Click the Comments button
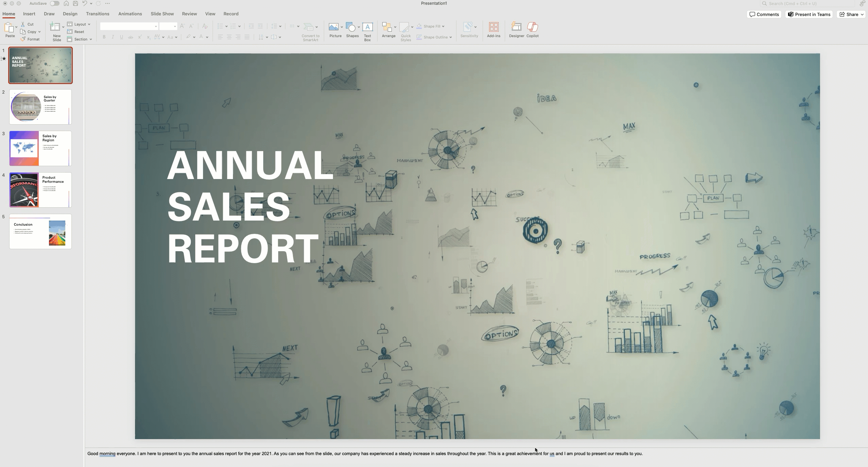 [764, 14]
